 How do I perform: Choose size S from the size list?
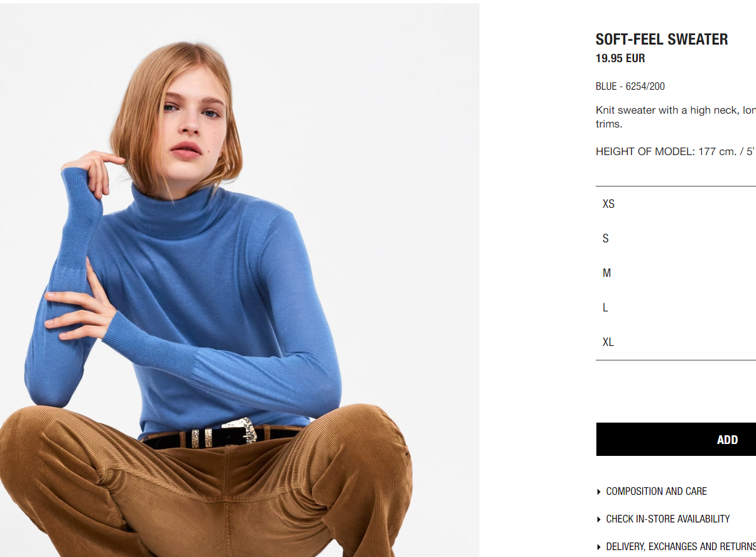pyautogui.click(x=676, y=239)
